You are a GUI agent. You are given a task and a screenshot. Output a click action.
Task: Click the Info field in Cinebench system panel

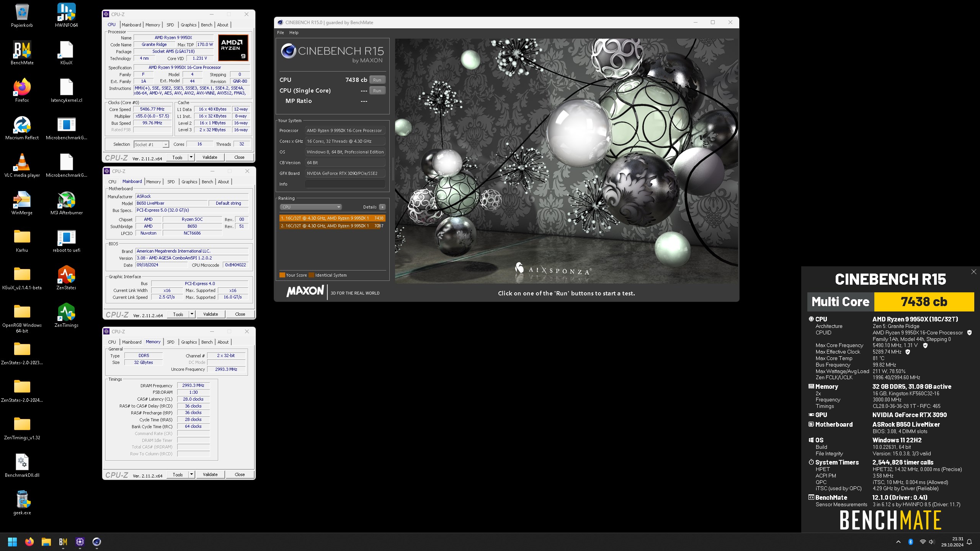point(345,184)
